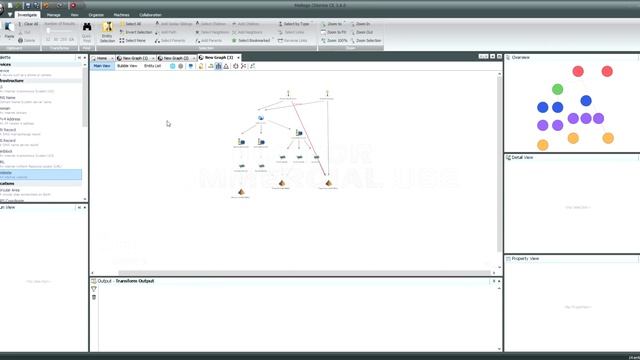
Task: Open the Manage ribbon tab
Action: pyautogui.click(x=53, y=15)
